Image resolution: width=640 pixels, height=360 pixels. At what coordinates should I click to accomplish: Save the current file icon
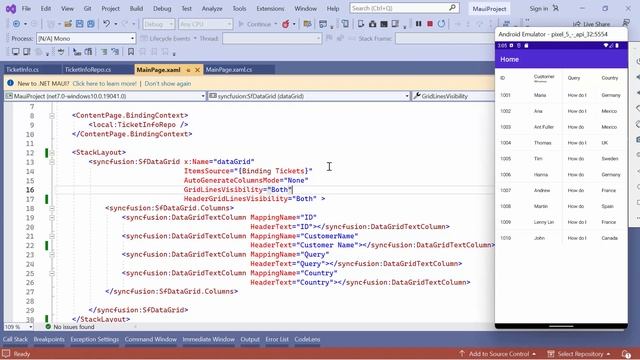click(80, 24)
